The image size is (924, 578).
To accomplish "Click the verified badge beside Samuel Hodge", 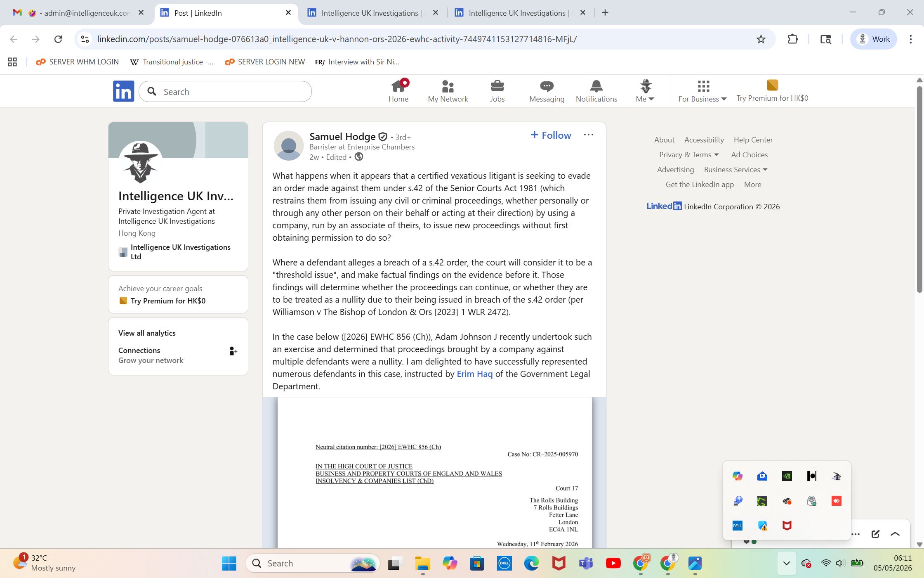I will click(383, 137).
